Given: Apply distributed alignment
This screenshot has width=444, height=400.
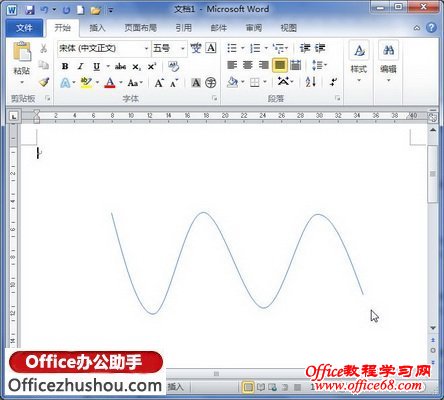Looking at the screenshot, I should coord(296,65).
